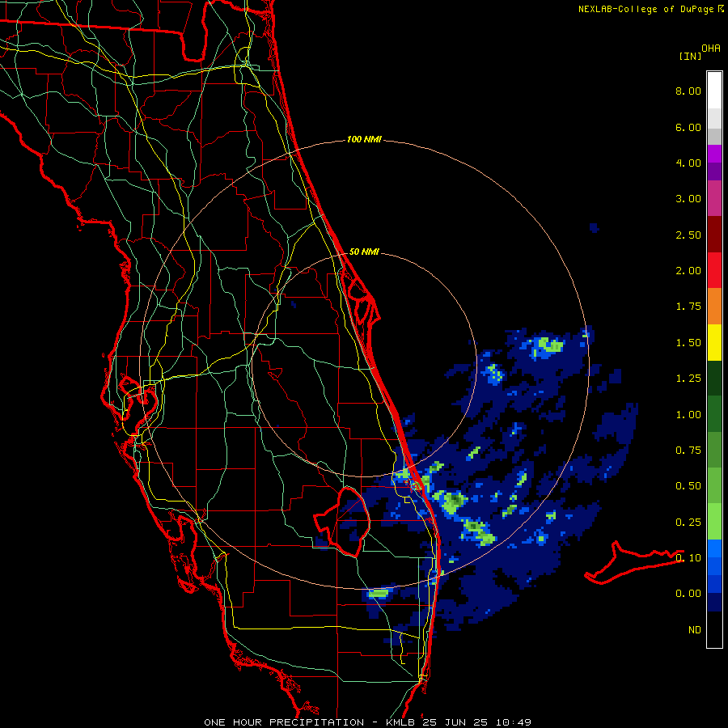
Task: Click the ND scale label
Action: (695, 630)
